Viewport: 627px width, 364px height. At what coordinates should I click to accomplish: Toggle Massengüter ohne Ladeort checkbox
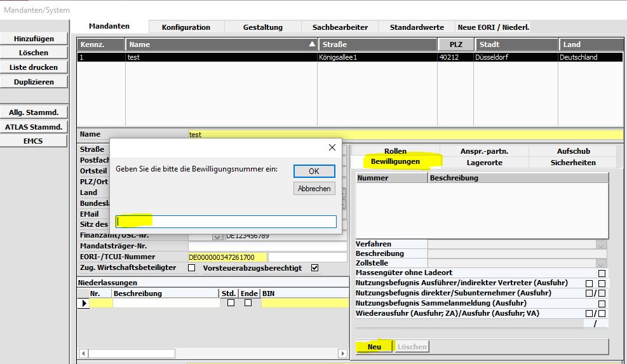click(602, 273)
